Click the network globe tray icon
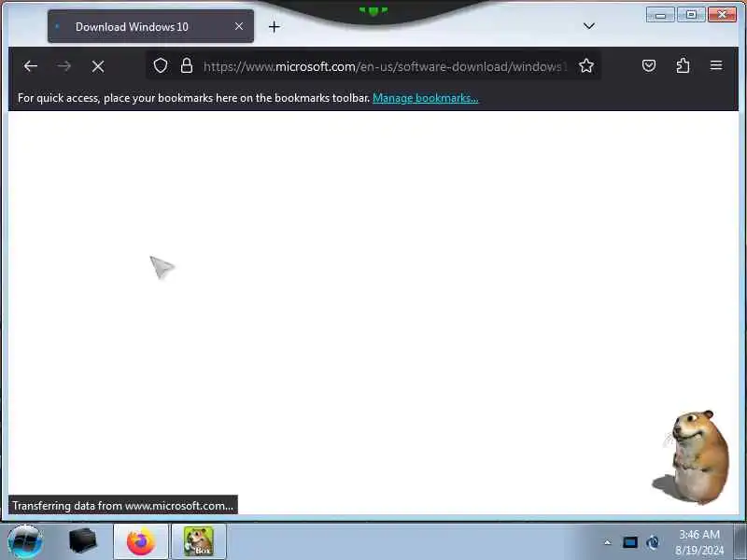The image size is (747, 560). point(653,542)
